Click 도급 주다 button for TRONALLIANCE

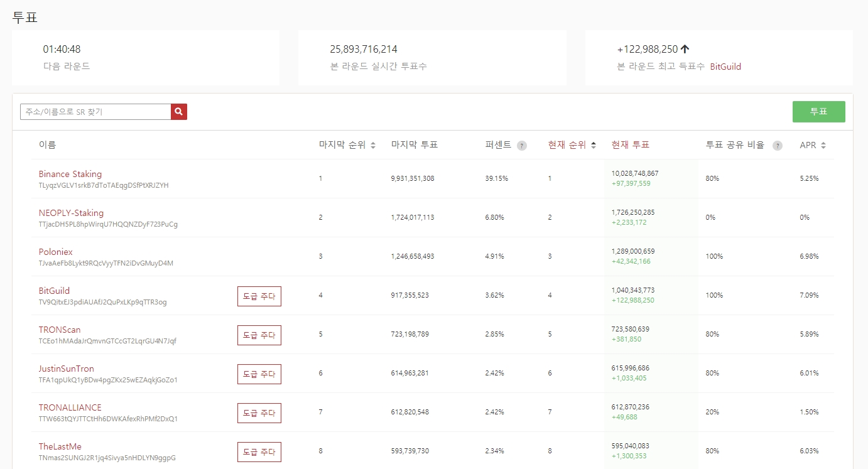click(x=259, y=413)
